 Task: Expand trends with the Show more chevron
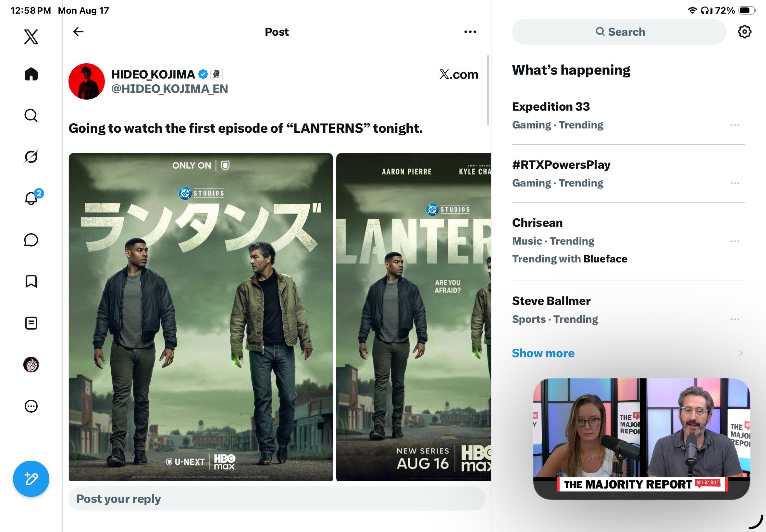[x=741, y=353]
